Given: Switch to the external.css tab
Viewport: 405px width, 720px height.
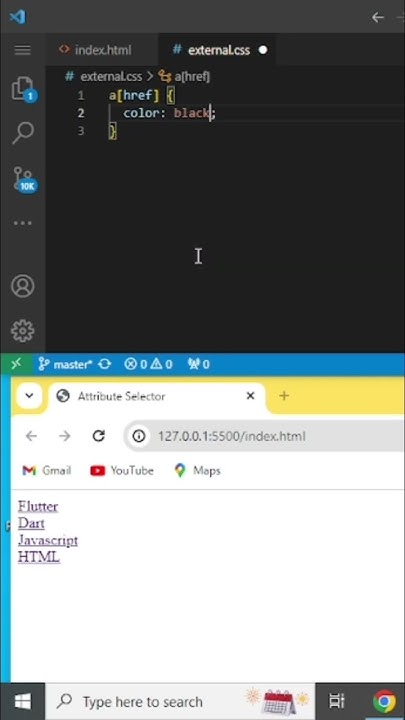Looking at the screenshot, I should point(212,50).
